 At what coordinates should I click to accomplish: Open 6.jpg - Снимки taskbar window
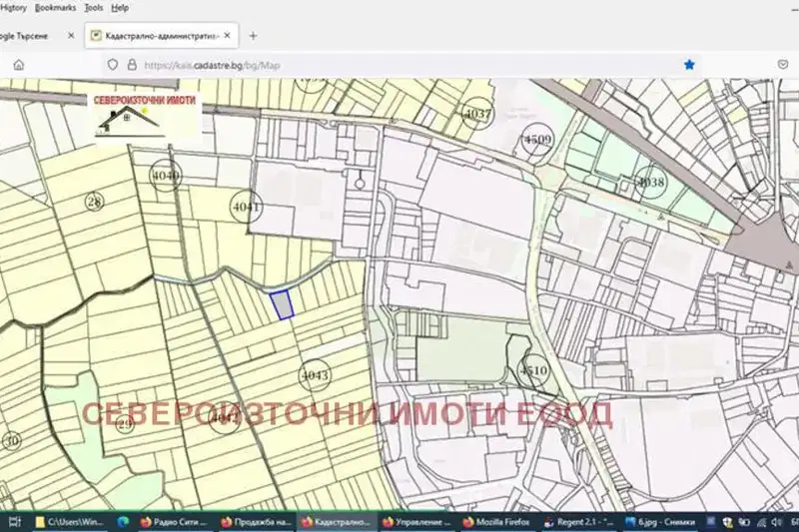click(661, 522)
